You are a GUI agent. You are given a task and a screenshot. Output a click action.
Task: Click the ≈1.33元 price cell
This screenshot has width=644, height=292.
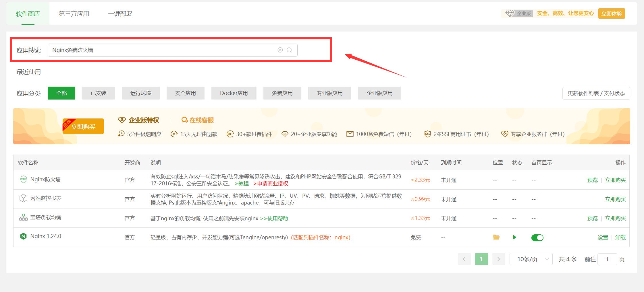[x=421, y=218]
